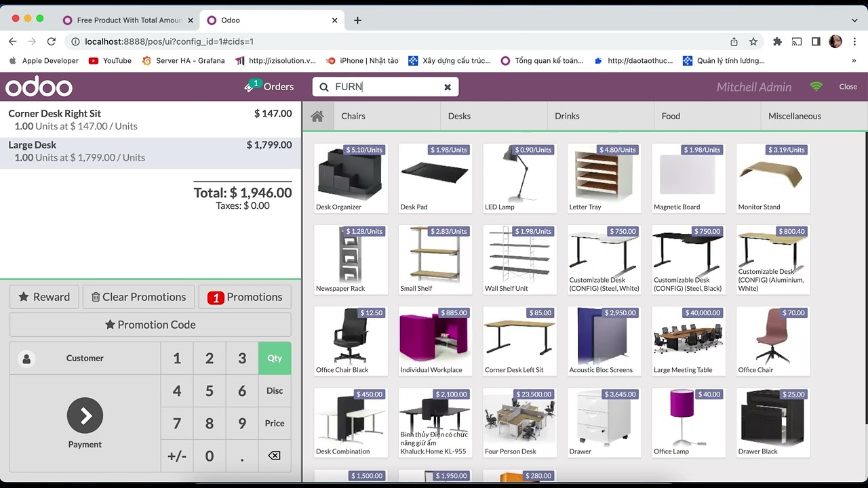Viewport: 868px width, 488px height.
Task: Select the Large Desk order line
Action: pos(151,152)
